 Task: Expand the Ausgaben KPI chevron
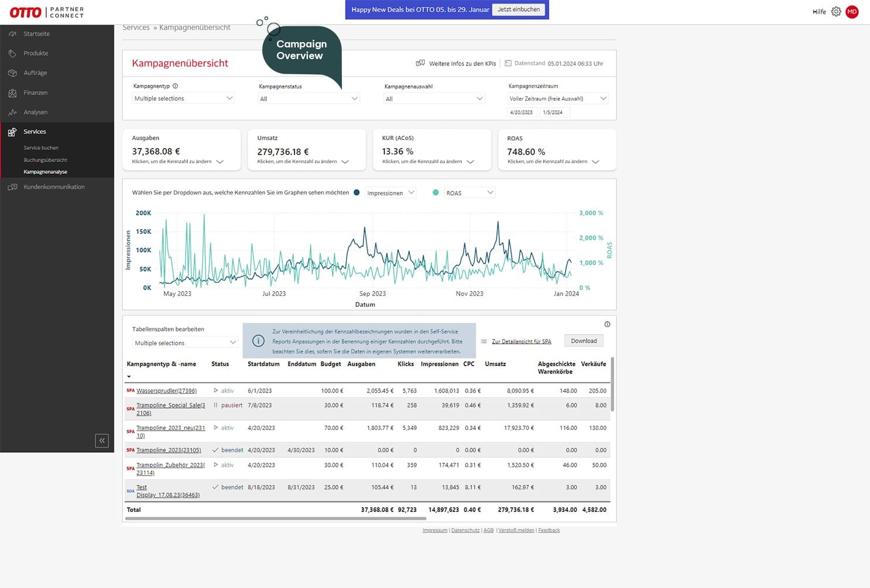220,162
